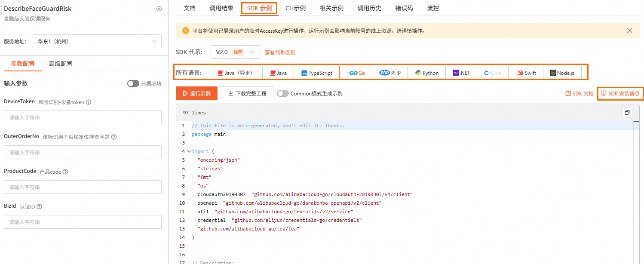Click the "encoding/json" import line
This screenshot has width=644, height=264.
pyautogui.click(x=218, y=160)
